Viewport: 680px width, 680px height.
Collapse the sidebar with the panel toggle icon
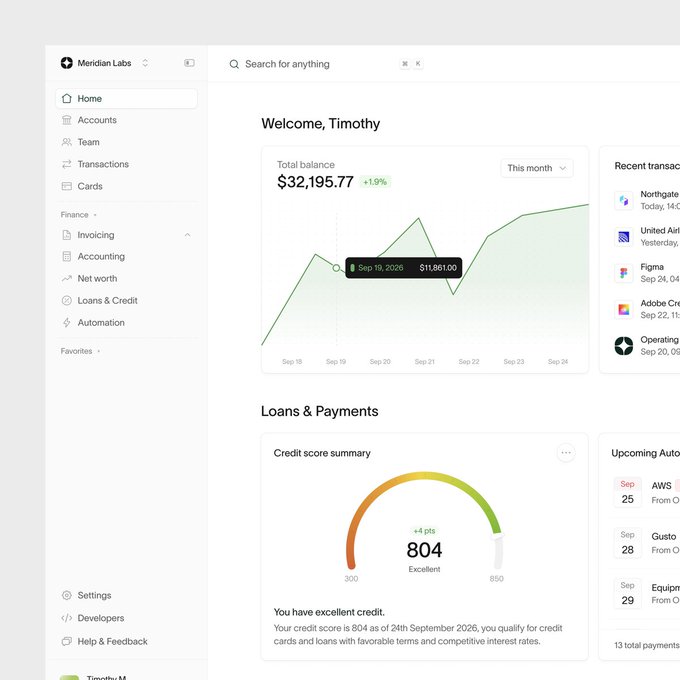pyautogui.click(x=189, y=63)
